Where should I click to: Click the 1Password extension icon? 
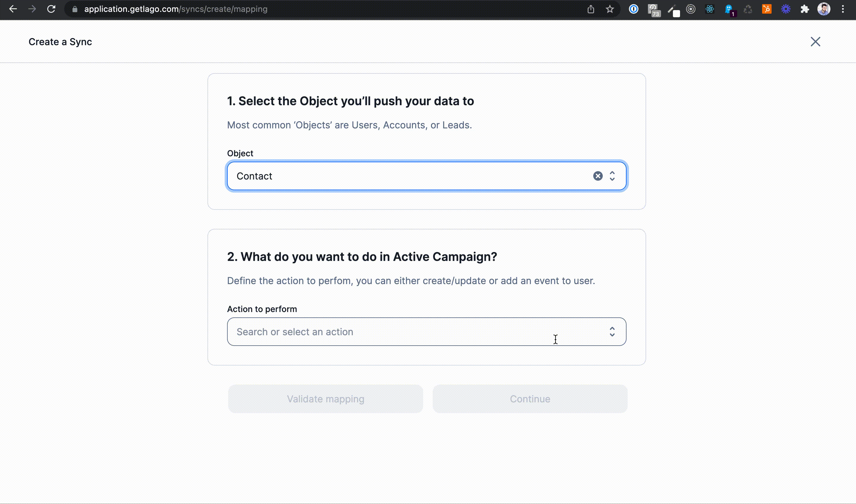click(x=633, y=9)
